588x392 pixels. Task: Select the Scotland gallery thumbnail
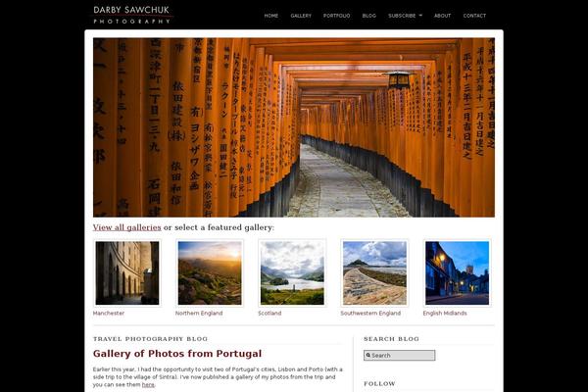click(x=292, y=272)
